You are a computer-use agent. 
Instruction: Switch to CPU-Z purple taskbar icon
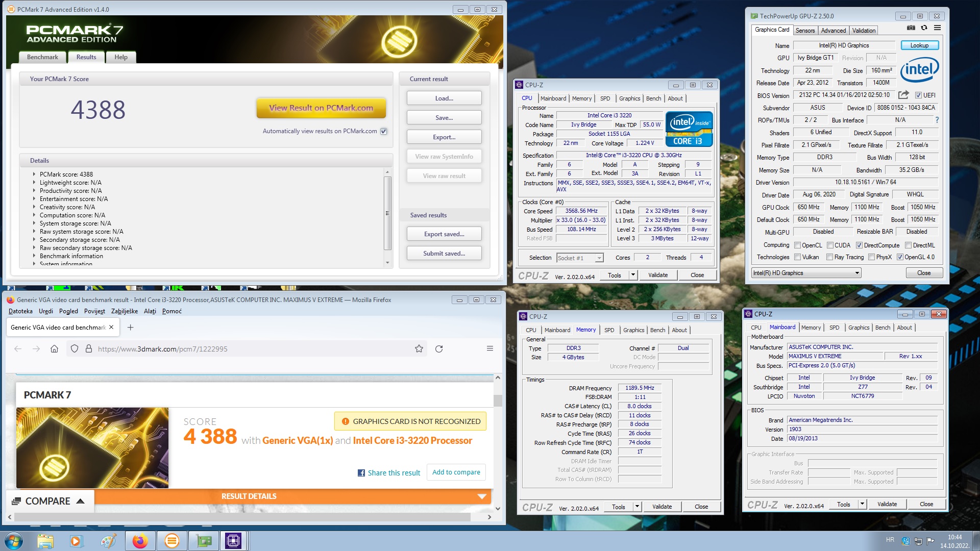[233, 541]
